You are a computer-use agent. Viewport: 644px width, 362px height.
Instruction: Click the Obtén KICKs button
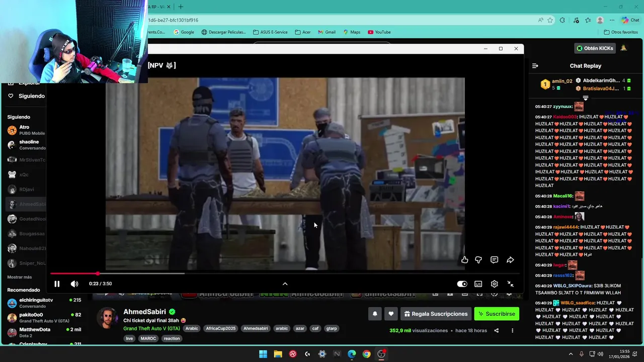click(595, 48)
